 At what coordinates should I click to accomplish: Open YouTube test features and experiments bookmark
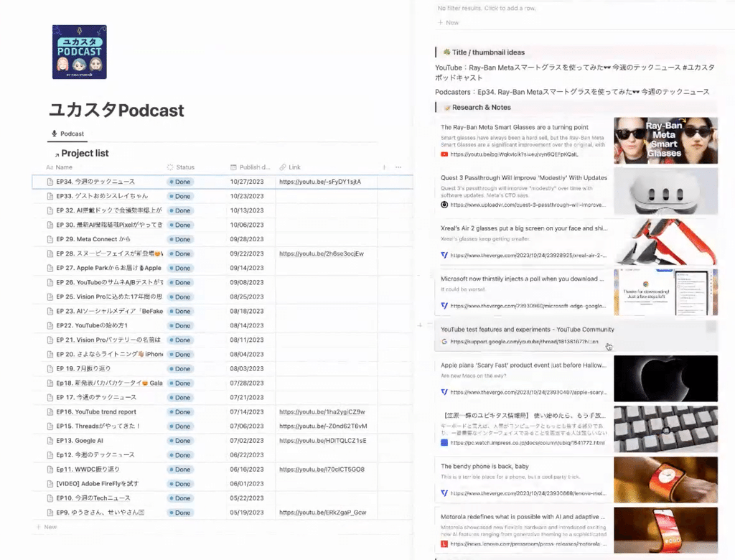[x=576, y=335]
